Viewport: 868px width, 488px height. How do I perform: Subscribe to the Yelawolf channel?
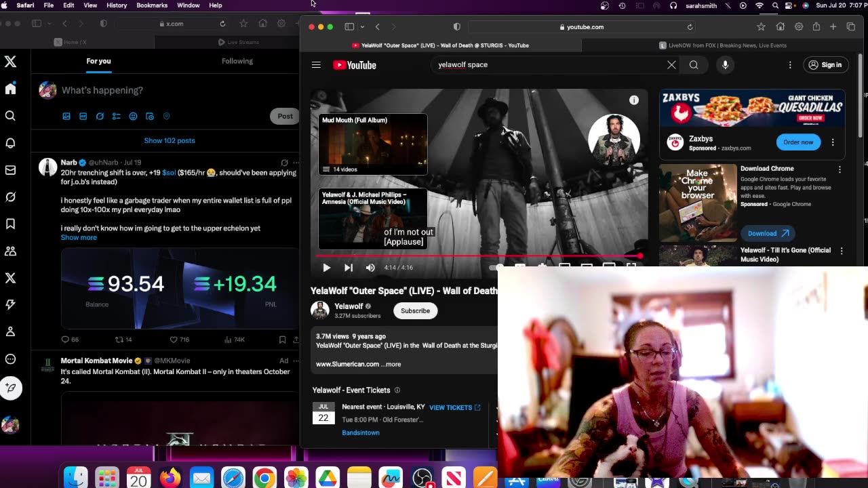(415, 311)
